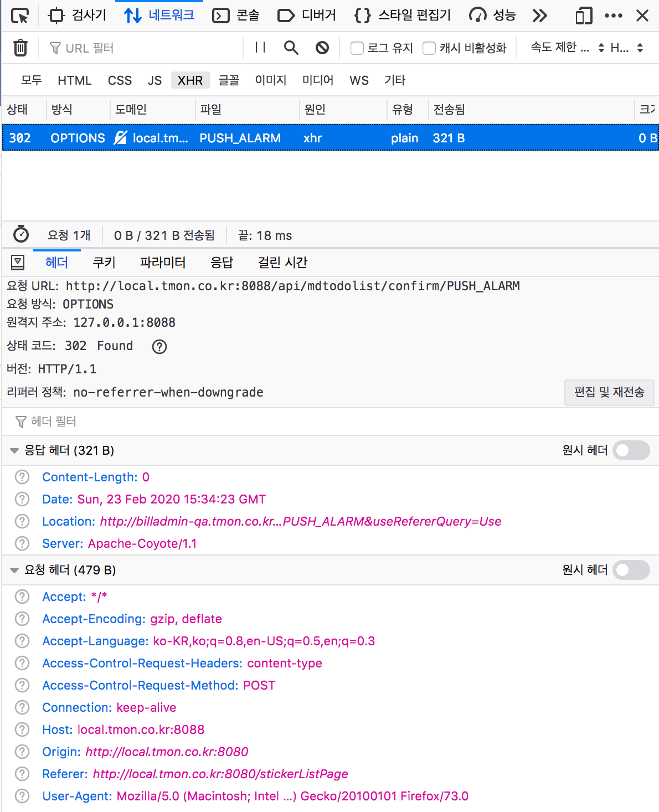
Task: Learn more about Accept-Encoding header
Action: [22, 619]
